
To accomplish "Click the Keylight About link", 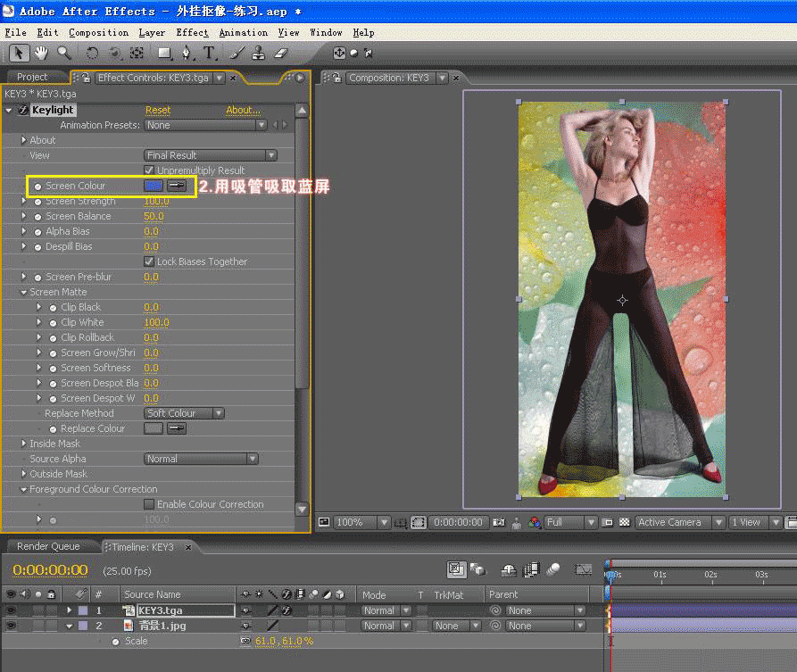I will click(243, 110).
